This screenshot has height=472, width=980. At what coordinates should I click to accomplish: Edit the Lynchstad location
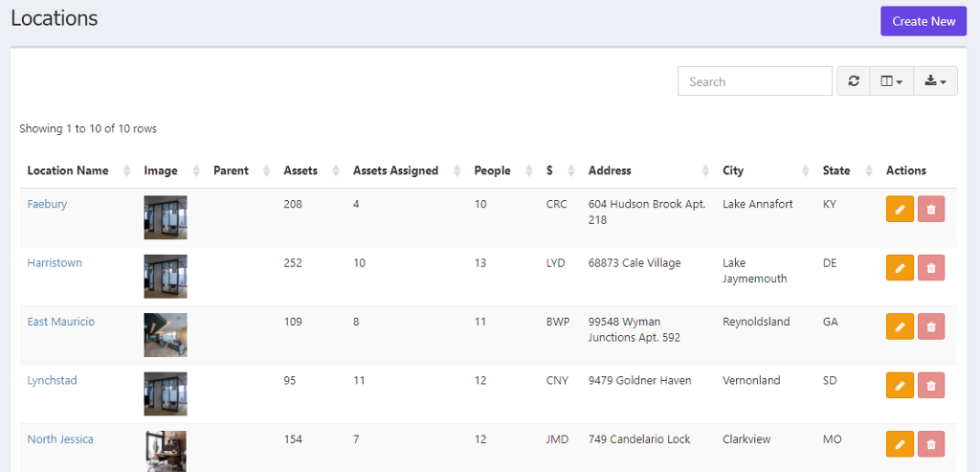[x=900, y=385]
